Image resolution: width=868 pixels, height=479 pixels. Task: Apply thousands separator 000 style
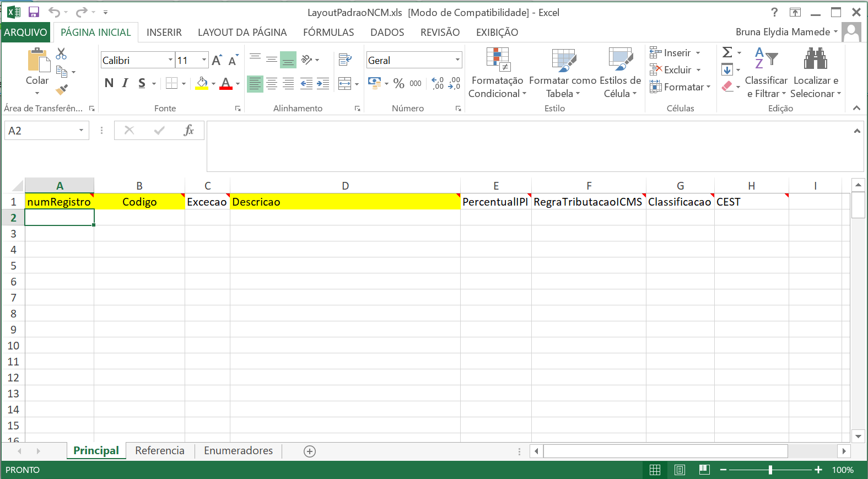click(416, 83)
